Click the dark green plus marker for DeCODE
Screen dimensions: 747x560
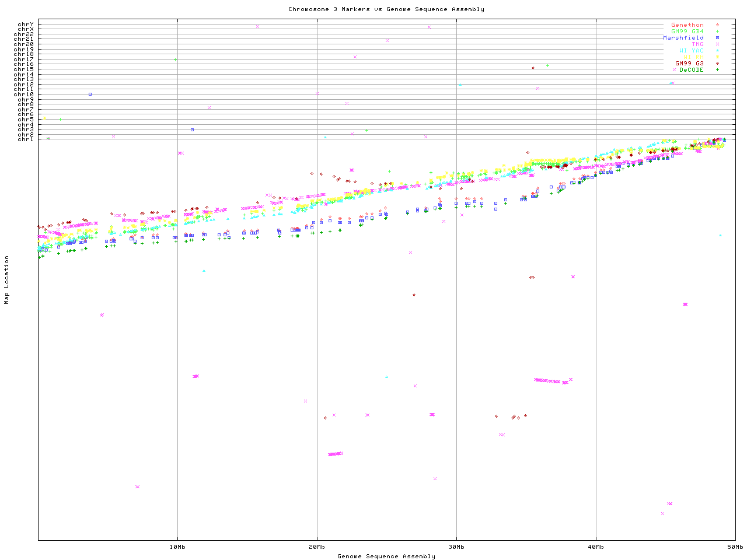click(x=717, y=70)
